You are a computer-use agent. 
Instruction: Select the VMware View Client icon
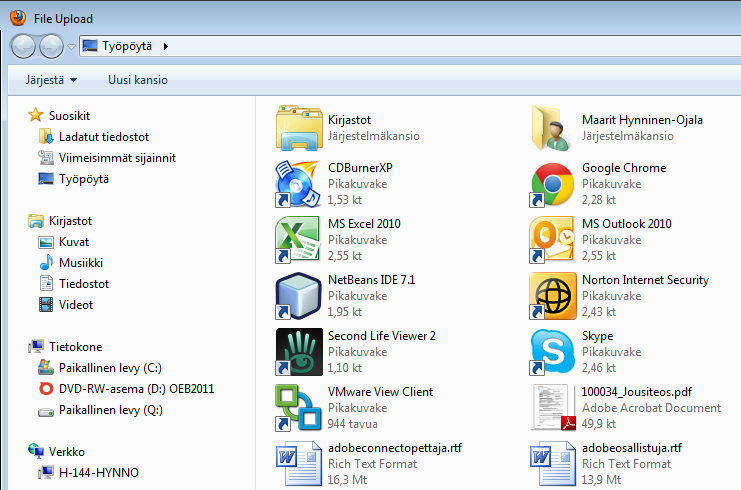pos(298,408)
